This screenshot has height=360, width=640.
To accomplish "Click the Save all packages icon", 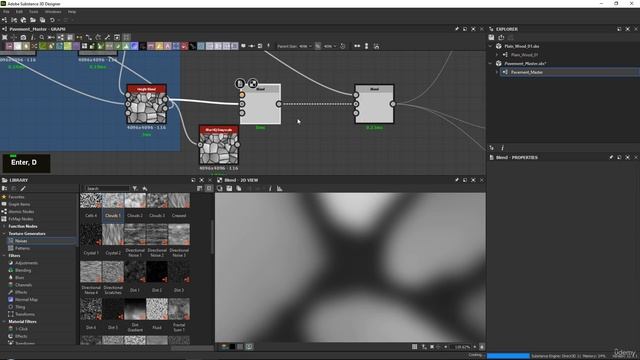I will (42, 20).
